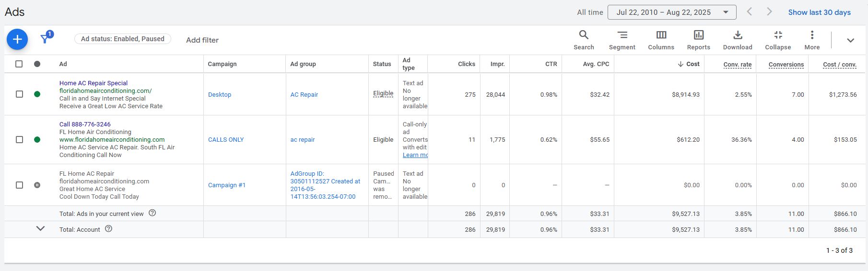The width and height of the screenshot is (868, 271).
Task: Sort by the Conversions column header
Action: (786, 65)
